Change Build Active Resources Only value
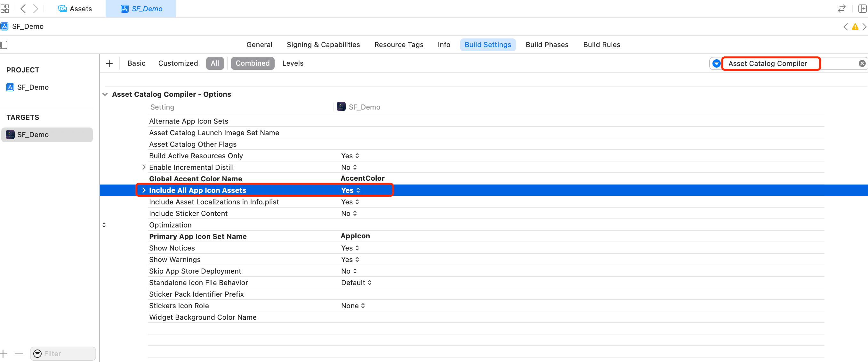Image resolution: width=868 pixels, height=362 pixels. [x=350, y=156]
